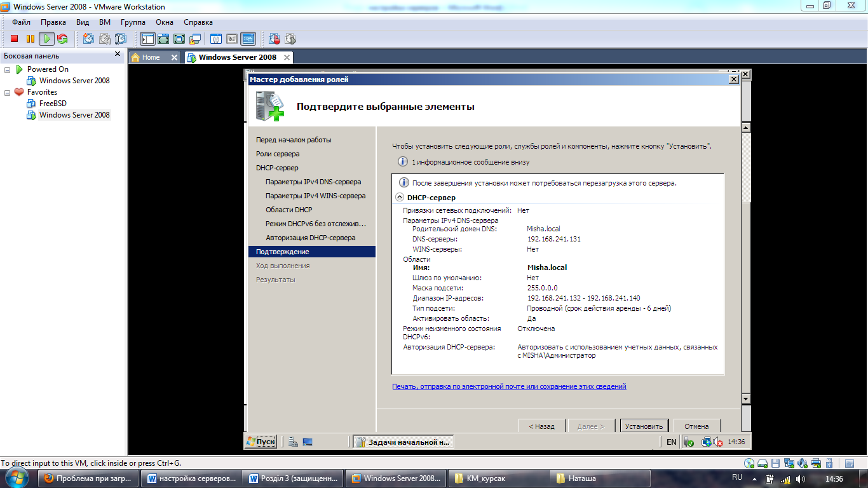
Task: Open the snapshot manager icon
Action: pyautogui.click(x=120, y=39)
